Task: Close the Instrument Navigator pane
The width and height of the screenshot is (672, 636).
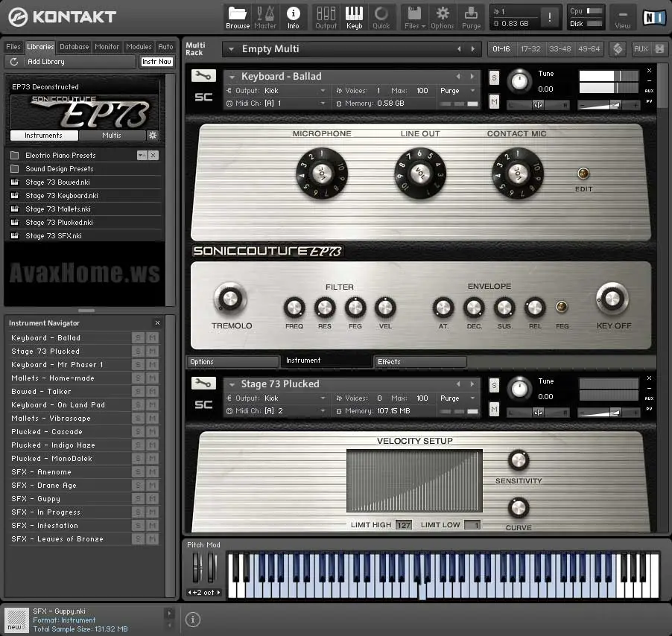Action: click(157, 323)
